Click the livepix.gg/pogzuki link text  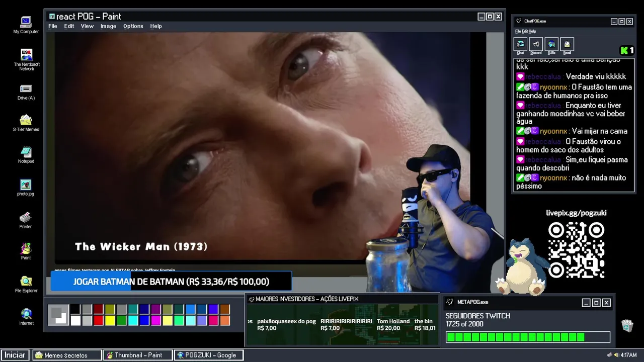click(577, 213)
